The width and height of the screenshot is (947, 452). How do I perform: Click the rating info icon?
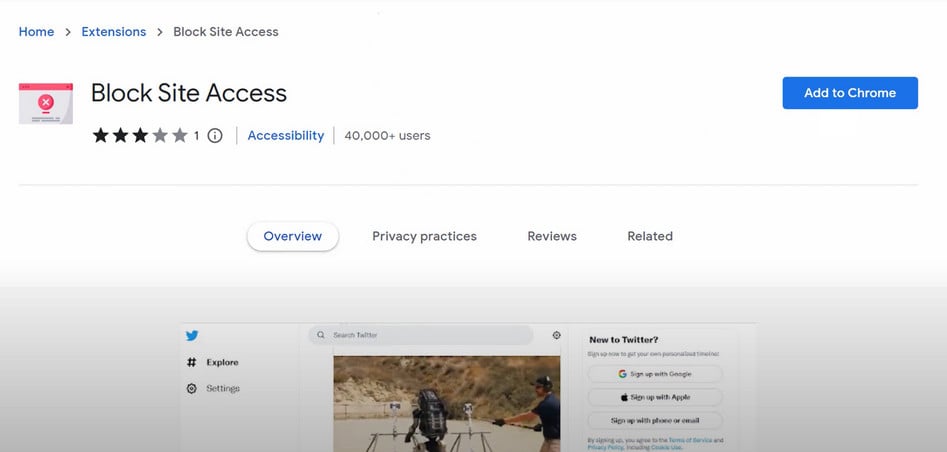pyautogui.click(x=215, y=136)
